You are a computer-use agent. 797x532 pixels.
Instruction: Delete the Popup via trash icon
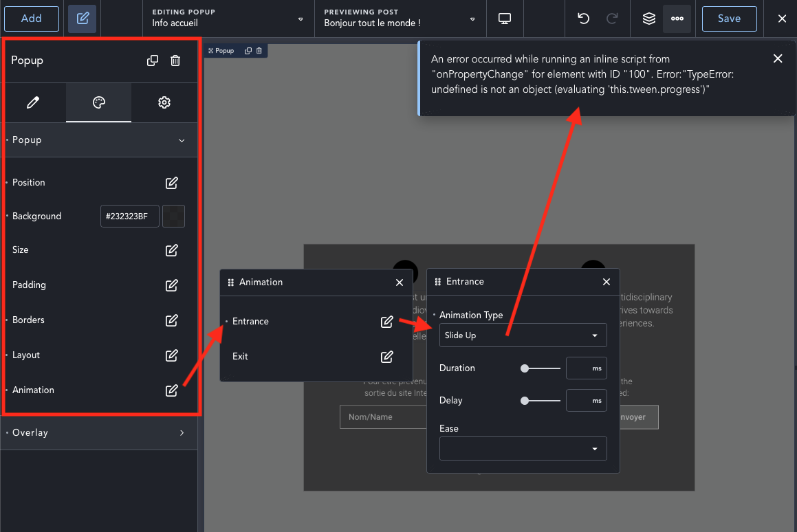177,60
